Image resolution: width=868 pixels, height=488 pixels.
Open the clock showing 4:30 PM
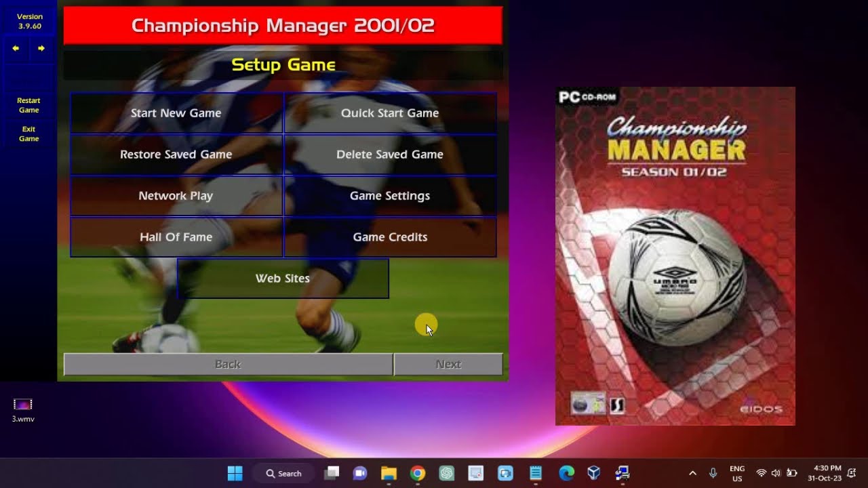tap(824, 473)
